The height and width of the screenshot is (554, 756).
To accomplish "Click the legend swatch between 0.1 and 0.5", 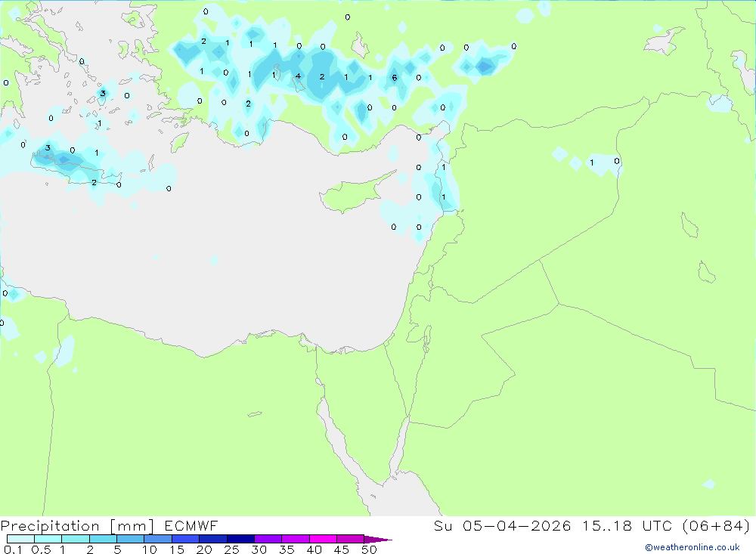I will tap(20, 539).
